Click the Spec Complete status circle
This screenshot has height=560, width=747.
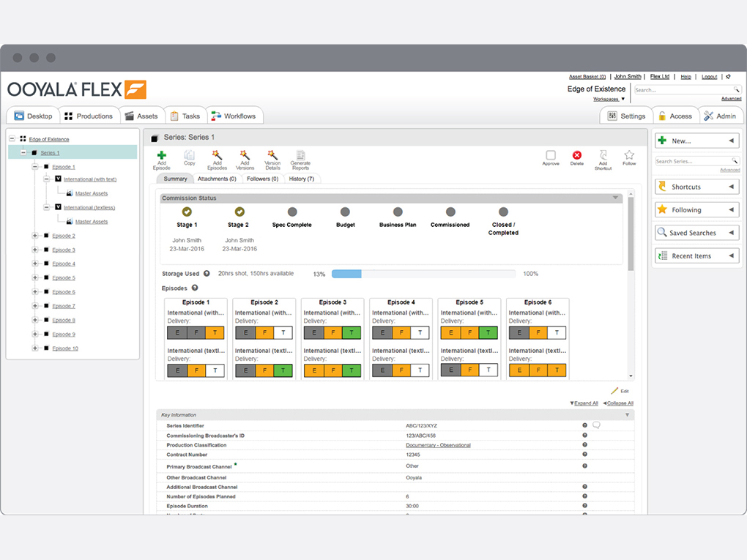pyautogui.click(x=292, y=212)
